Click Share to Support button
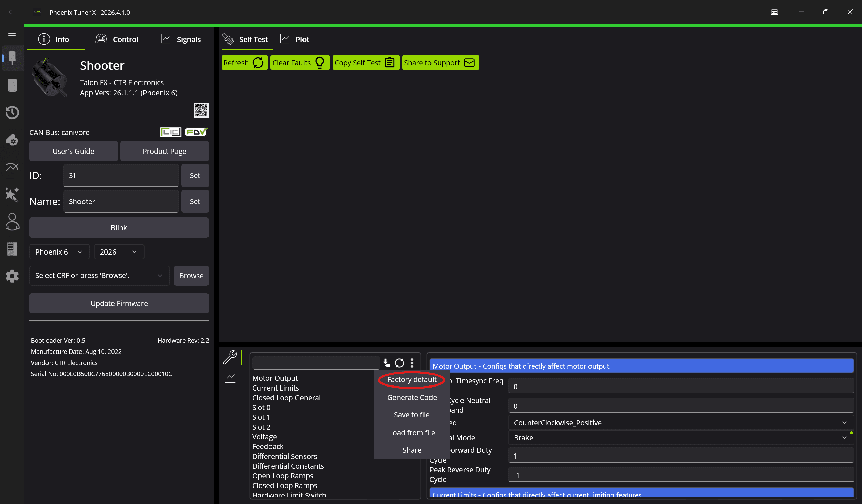 pyautogui.click(x=441, y=63)
